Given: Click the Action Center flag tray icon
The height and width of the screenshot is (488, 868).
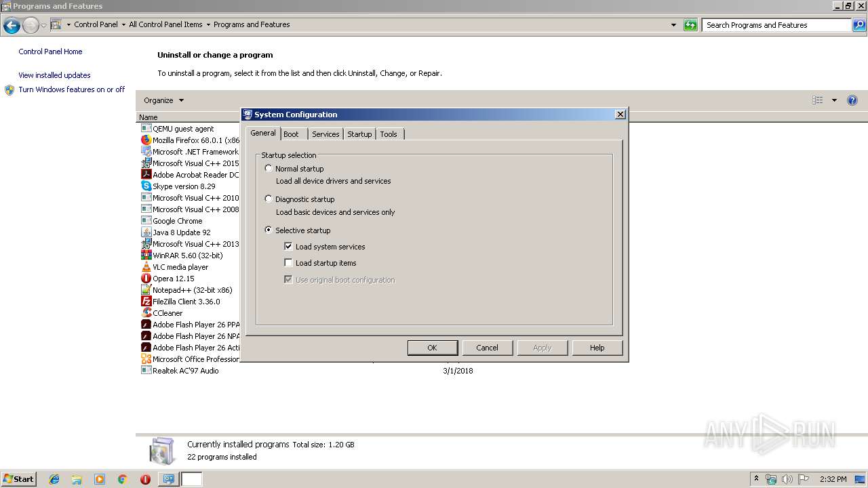Looking at the screenshot, I should click(x=803, y=479).
